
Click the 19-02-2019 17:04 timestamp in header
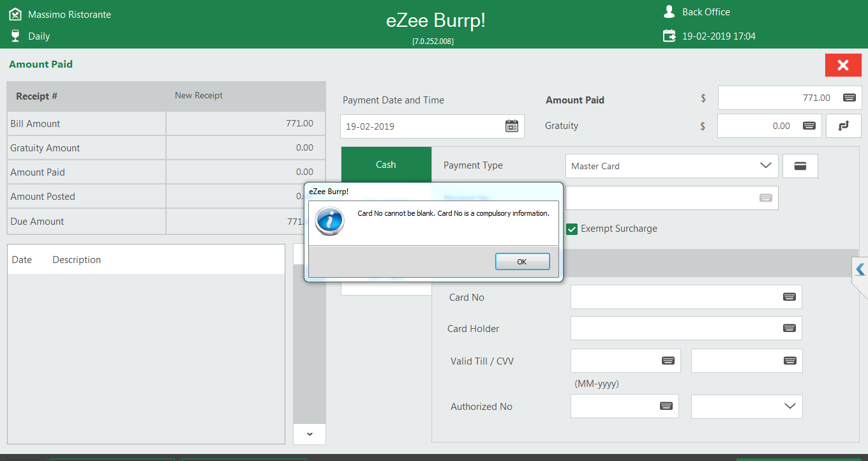[719, 36]
